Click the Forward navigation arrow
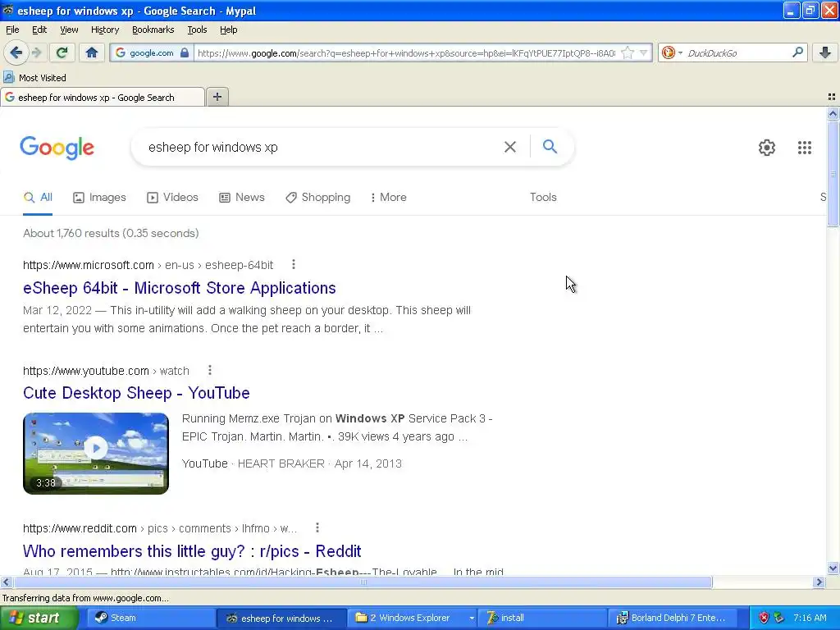This screenshot has width=840, height=630. click(37, 52)
